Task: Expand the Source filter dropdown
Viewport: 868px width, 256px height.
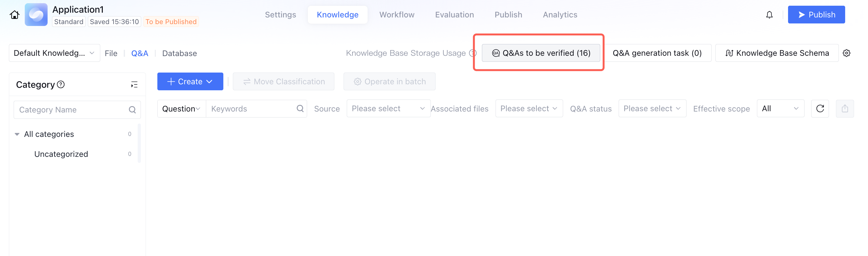Action: [x=388, y=109]
